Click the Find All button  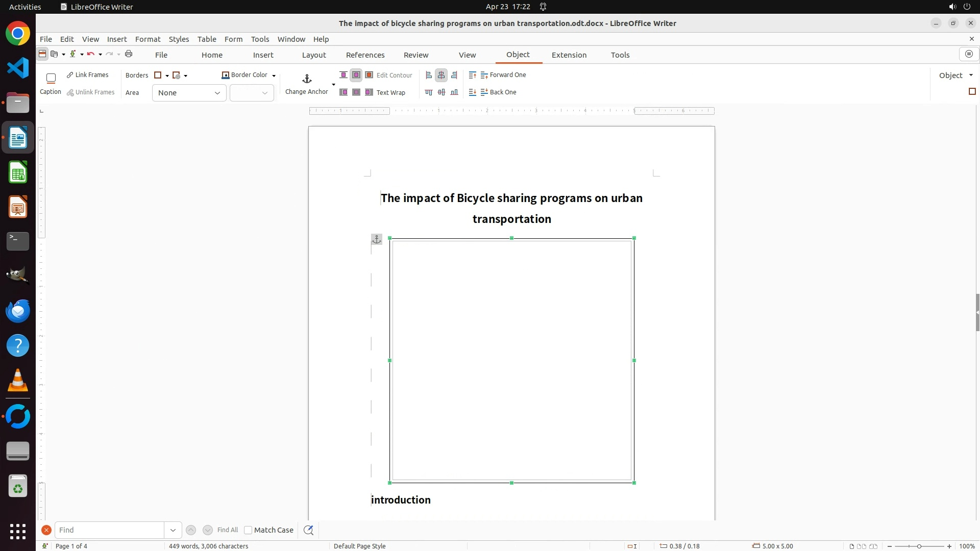pos(227,530)
